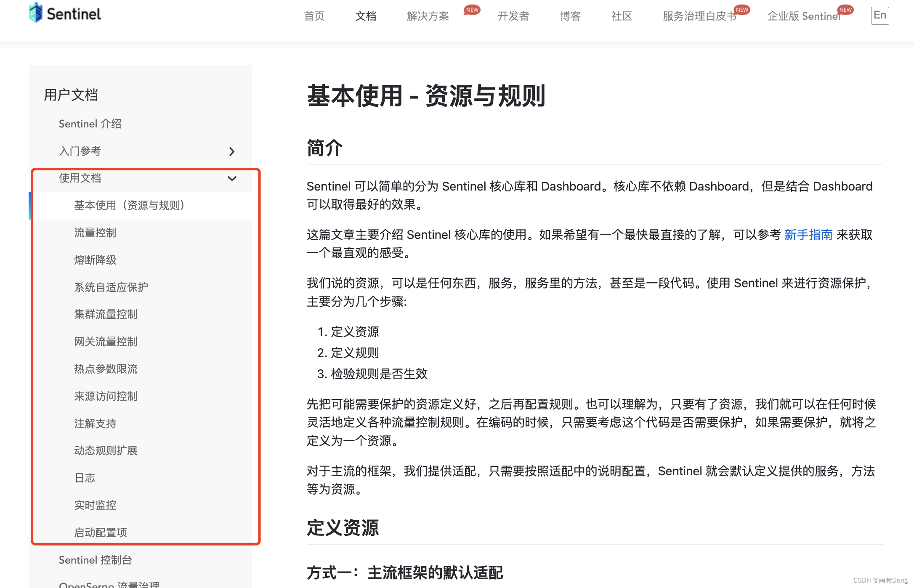The width and height of the screenshot is (914, 588).
Task: Open the 开发者 nav item
Action: [x=513, y=16]
